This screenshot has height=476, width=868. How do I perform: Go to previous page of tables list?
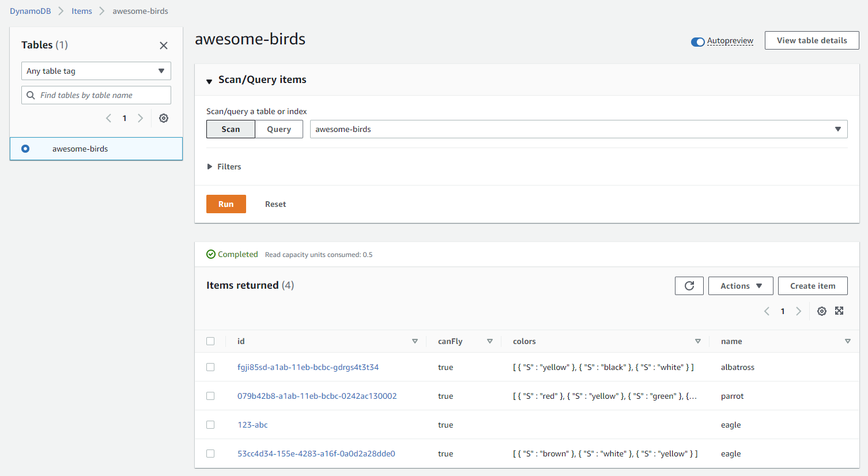coord(108,118)
